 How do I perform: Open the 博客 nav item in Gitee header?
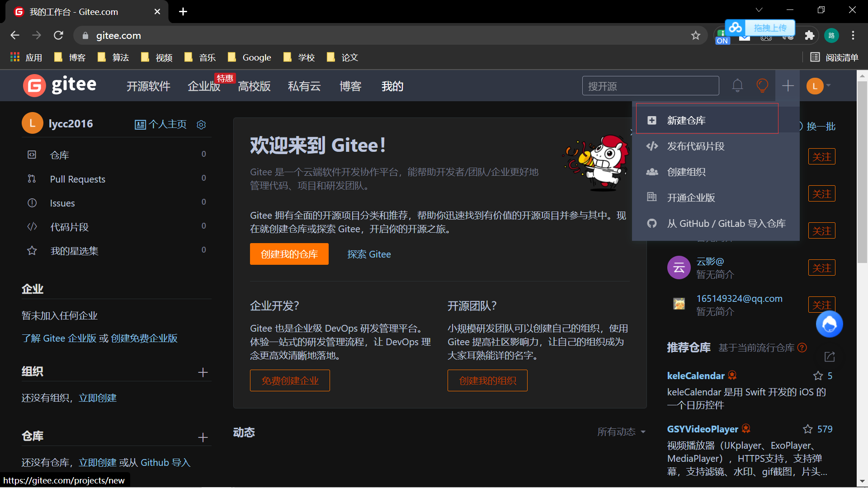(x=350, y=86)
